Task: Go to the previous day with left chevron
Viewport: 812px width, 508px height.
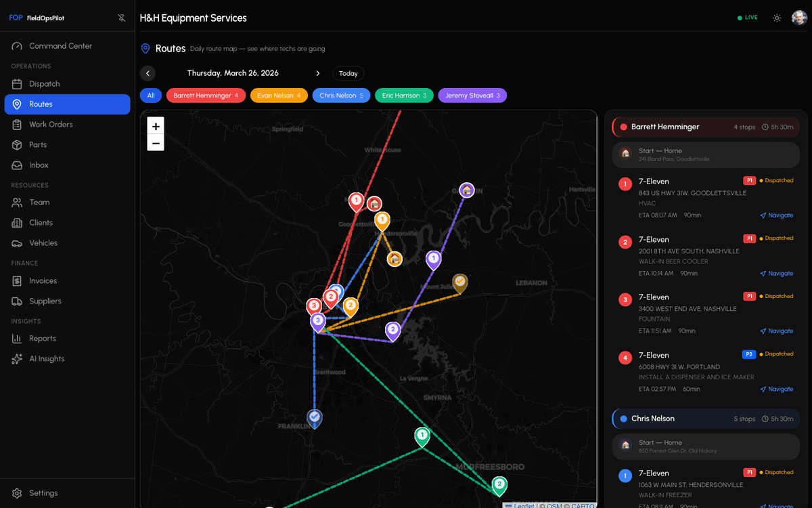Action: 148,72
